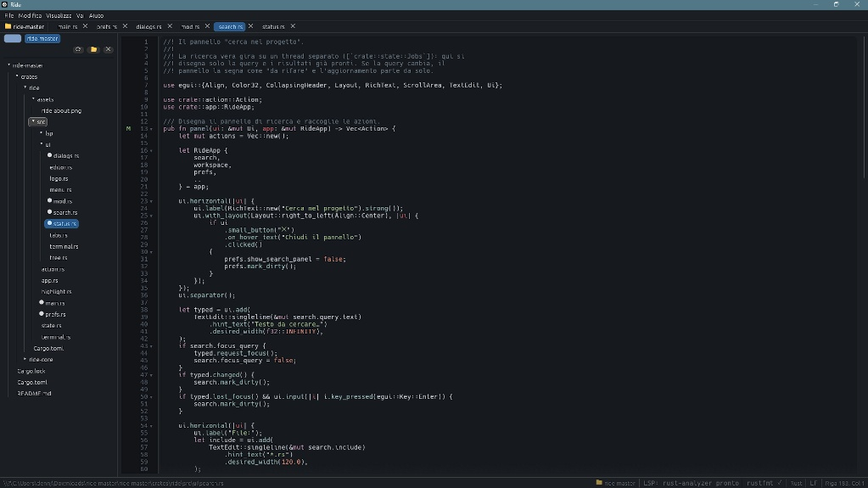Open README.md in the file tree
The height and width of the screenshot is (488, 868).
[x=34, y=393]
